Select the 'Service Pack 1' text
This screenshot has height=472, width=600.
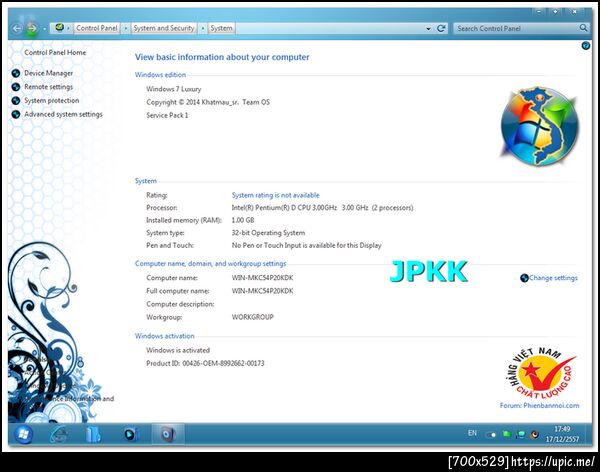(x=167, y=115)
